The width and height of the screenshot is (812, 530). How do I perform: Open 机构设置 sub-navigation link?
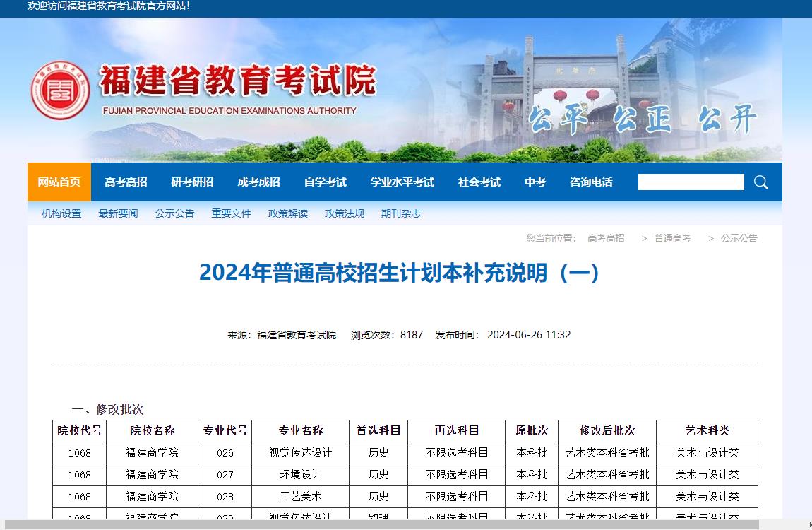point(61,213)
